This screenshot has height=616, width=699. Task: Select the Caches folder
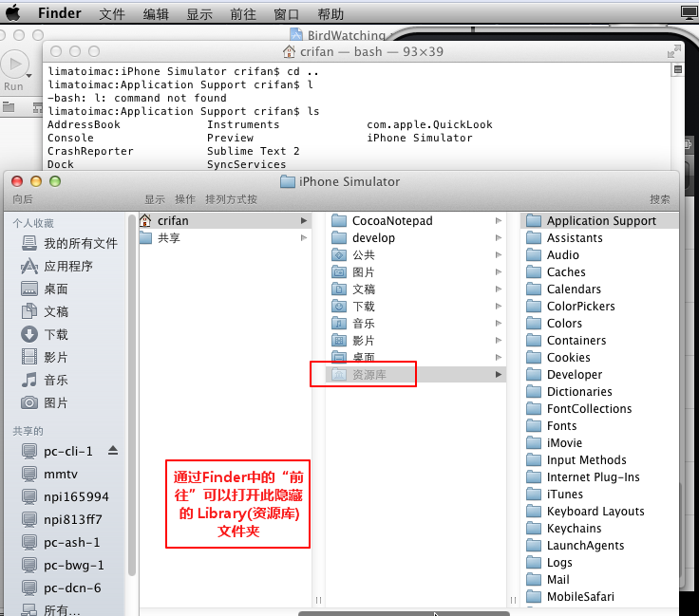pyautogui.click(x=599, y=271)
